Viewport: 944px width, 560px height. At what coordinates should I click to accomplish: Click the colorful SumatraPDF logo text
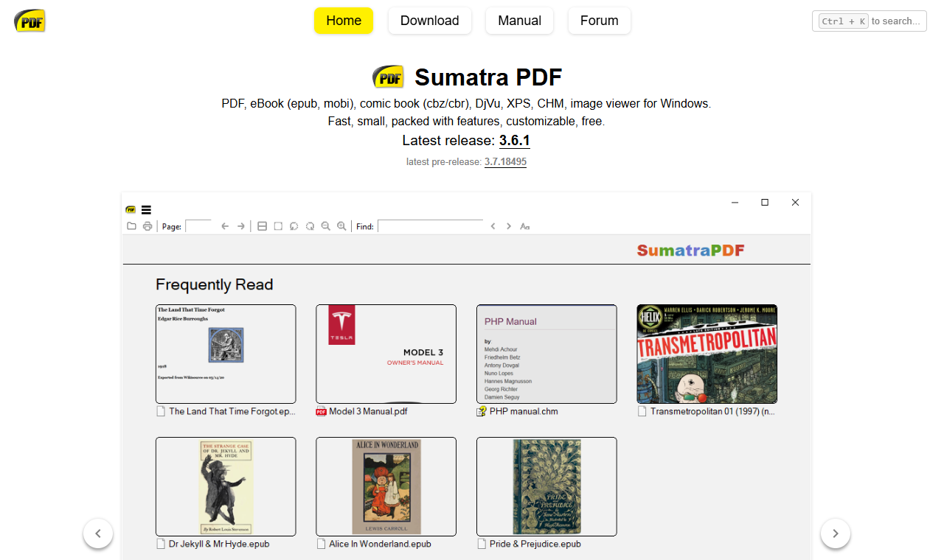coord(690,251)
